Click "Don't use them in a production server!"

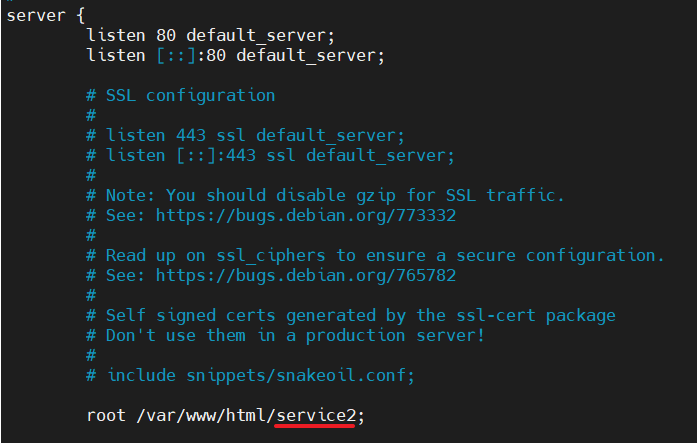295,335
